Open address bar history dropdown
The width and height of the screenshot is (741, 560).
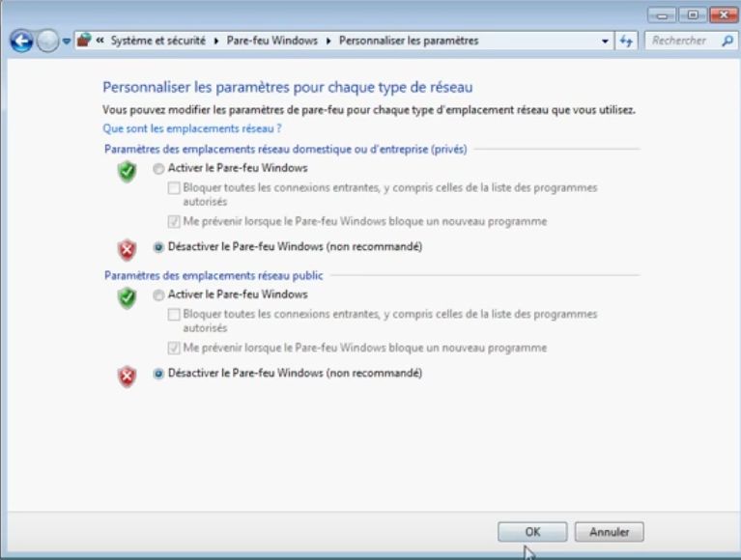coord(605,42)
